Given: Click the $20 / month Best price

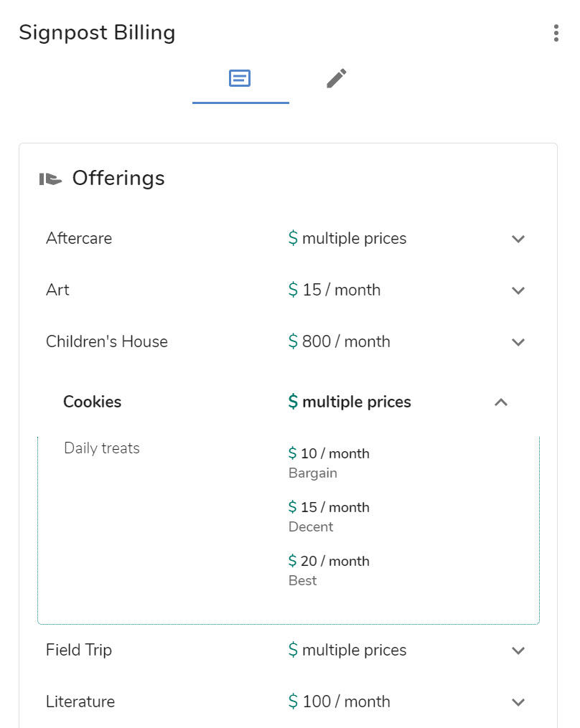Looking at the screenshot, I should [329, 562].
